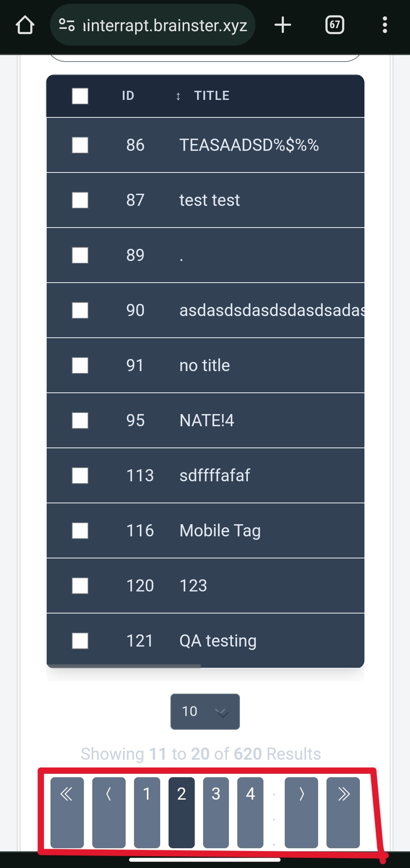Go to page 4 of results

[x=250, y=812]
